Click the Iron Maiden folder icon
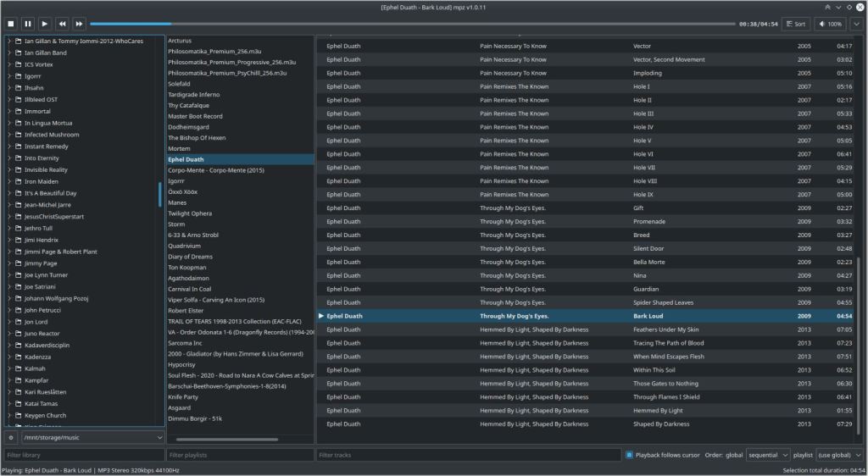 [18, 181]
